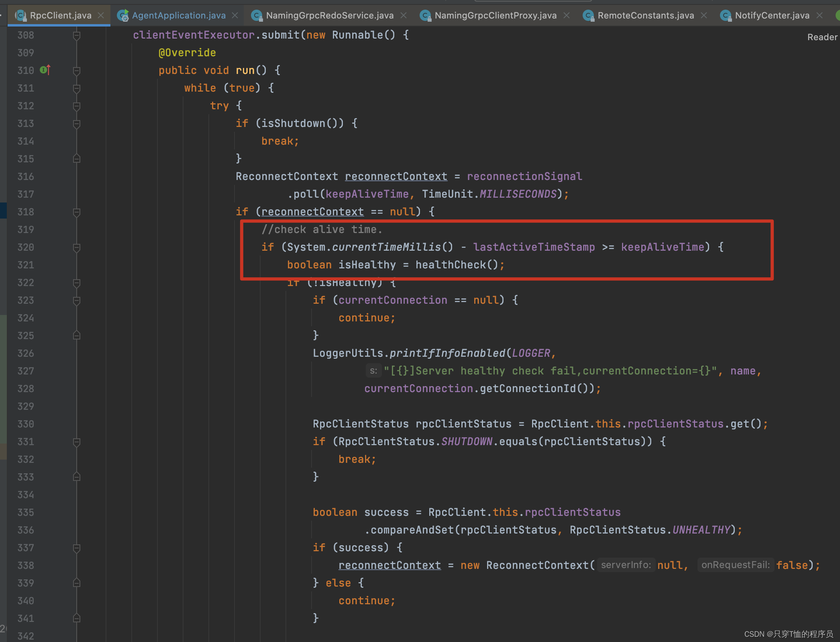The image size is (840, 642).
Task: Enable Reader mode in the editor
Action: click(x=822, y=37)
